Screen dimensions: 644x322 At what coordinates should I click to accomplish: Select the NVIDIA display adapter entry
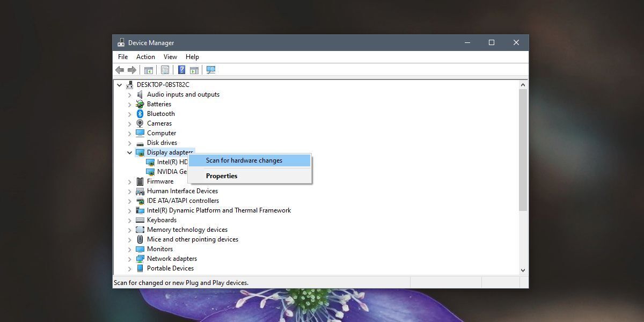pyautogui.click(x=166, y=171)
